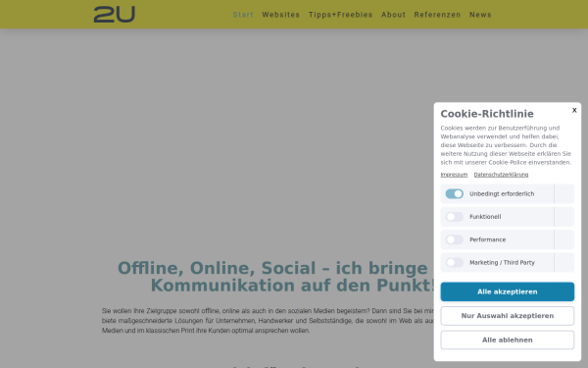Open the Datenschutzerklärung link
This screenshot has height=368, width=588.
(x=501, y=175)
